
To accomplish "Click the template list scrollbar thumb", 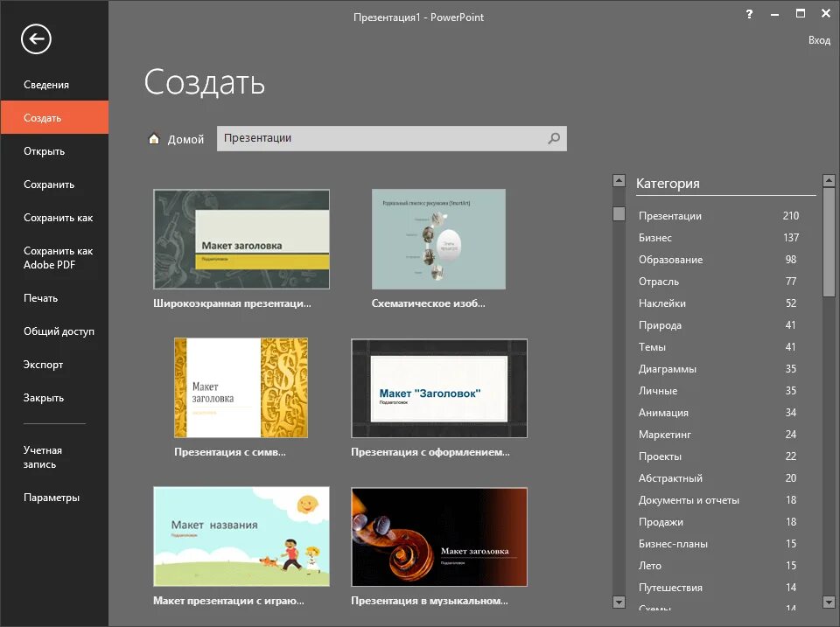I will point(619,213).
